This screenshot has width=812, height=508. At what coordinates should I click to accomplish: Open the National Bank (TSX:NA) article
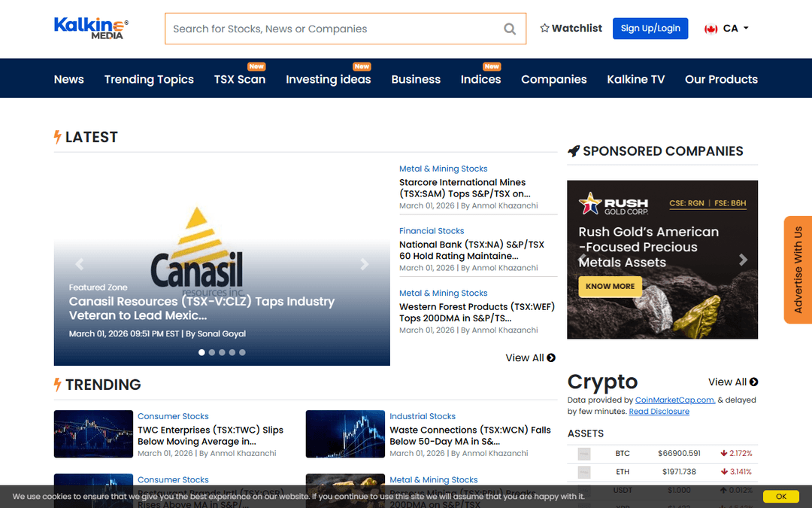[471, 251]
